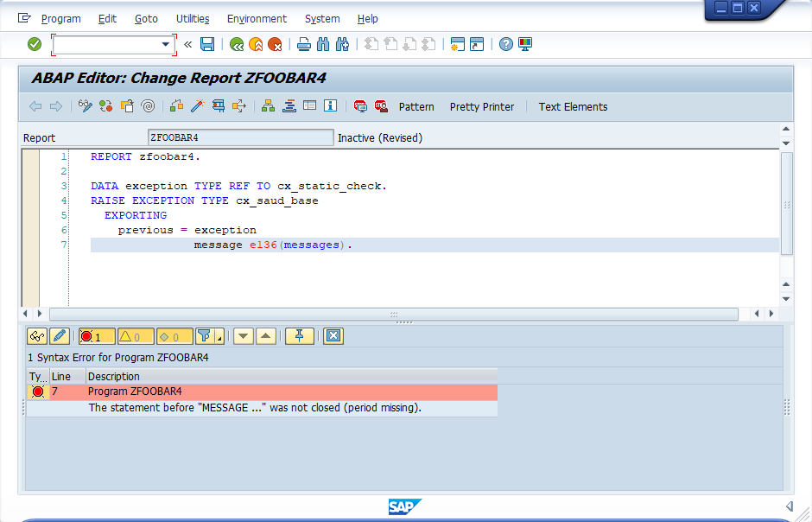Open Help with the question mark icon
This screenshot has height=522, width=812.
pyautogui.click(x=506, y=45)
